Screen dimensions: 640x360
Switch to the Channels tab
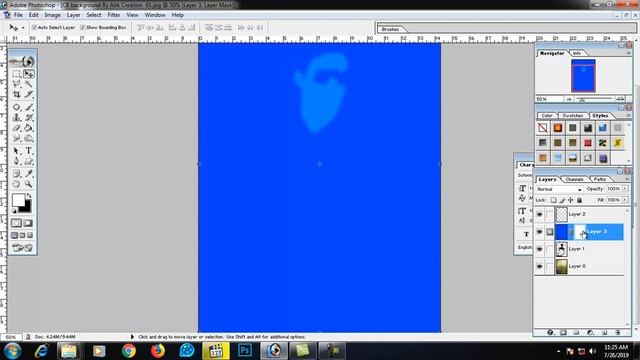tap(574, 180)
